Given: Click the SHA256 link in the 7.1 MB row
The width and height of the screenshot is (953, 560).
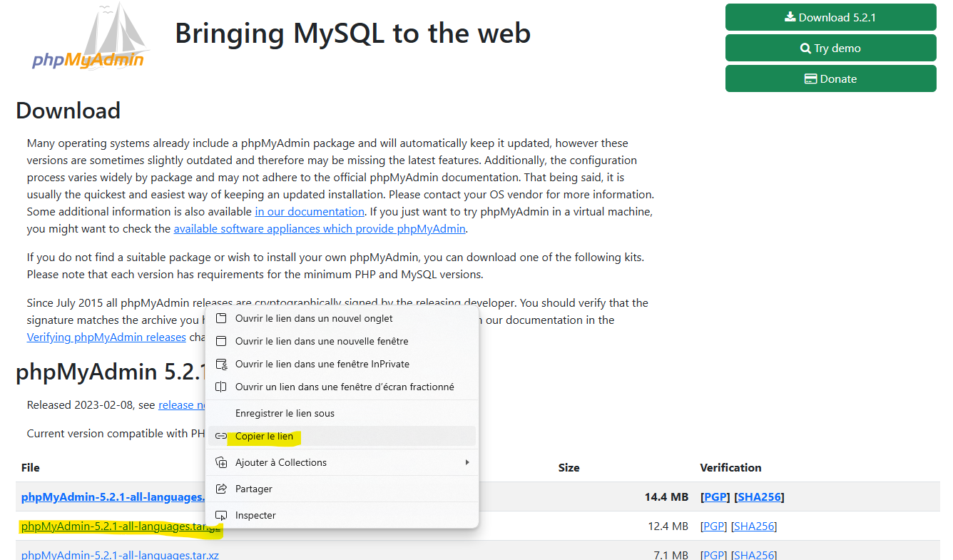Looking at the screenshot, I should click(x=755, y=554).
